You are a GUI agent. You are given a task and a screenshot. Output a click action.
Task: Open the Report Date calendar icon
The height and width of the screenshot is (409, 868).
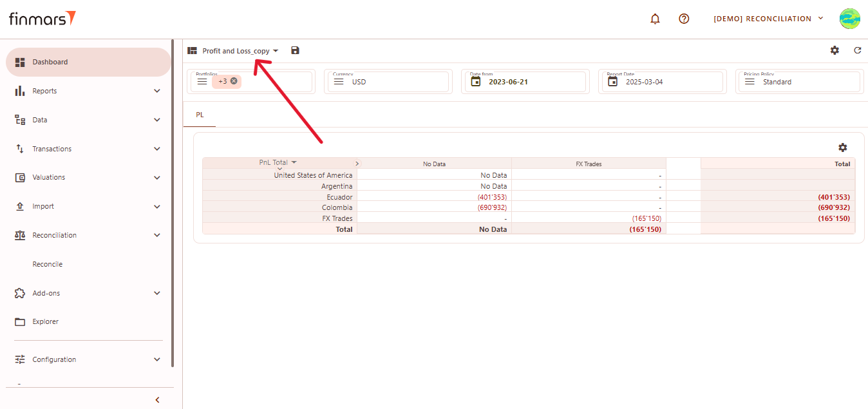[612, 82]
